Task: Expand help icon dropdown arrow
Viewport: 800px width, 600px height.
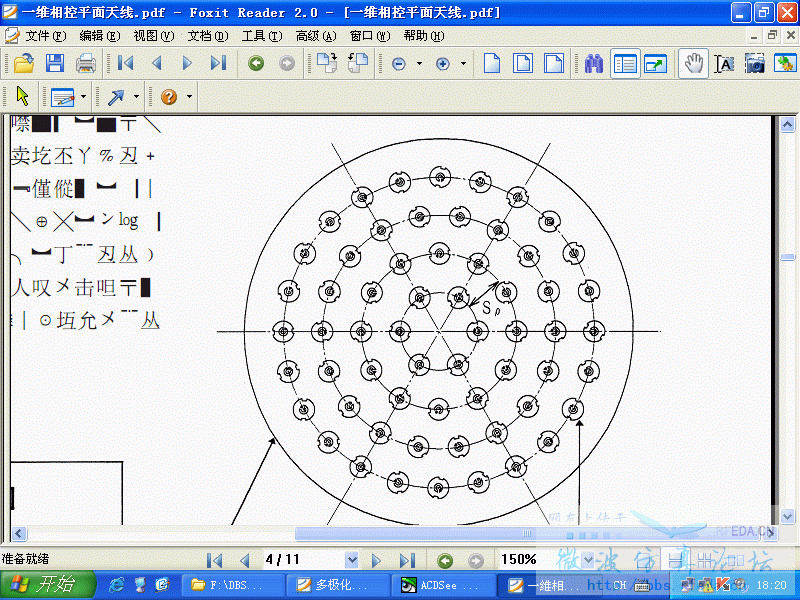Action: 189,96
